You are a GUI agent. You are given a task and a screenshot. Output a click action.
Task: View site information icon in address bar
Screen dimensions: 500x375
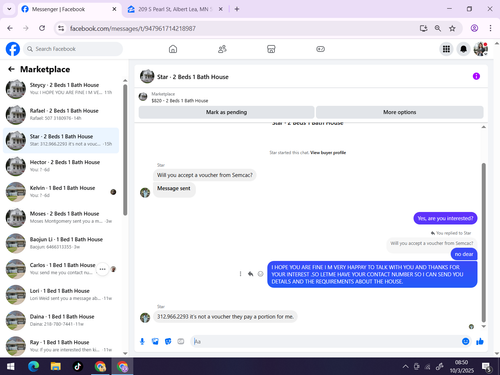pos(61,28)
